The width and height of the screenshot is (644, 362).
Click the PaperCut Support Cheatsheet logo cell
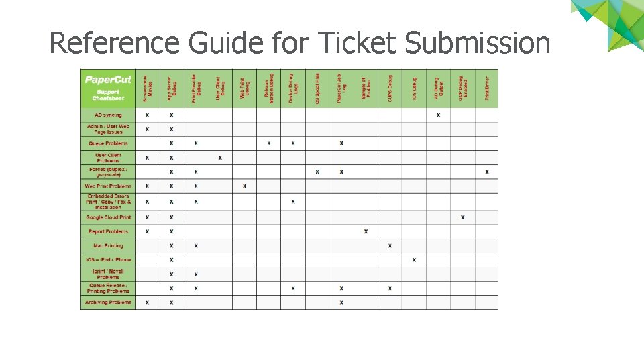pyautogui.click(x=108, y=88)
